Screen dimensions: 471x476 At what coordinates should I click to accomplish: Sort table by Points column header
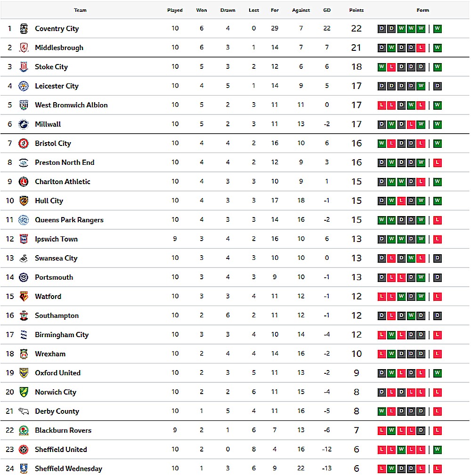pos(356,10)
